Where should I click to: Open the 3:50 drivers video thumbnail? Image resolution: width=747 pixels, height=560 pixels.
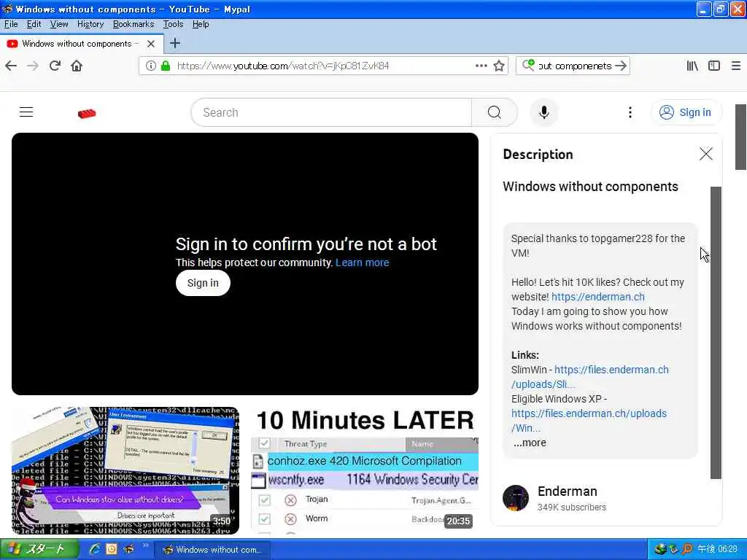pos(125,470)
